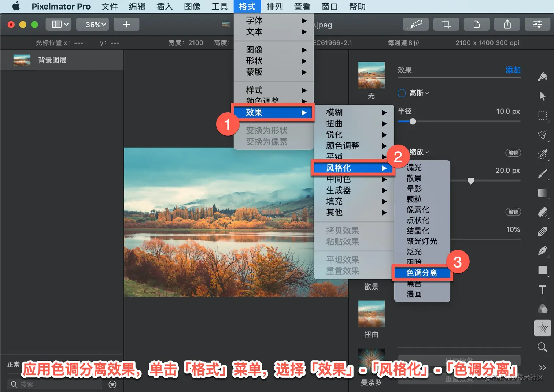Click the document page toolbar button

click(477, 24)
